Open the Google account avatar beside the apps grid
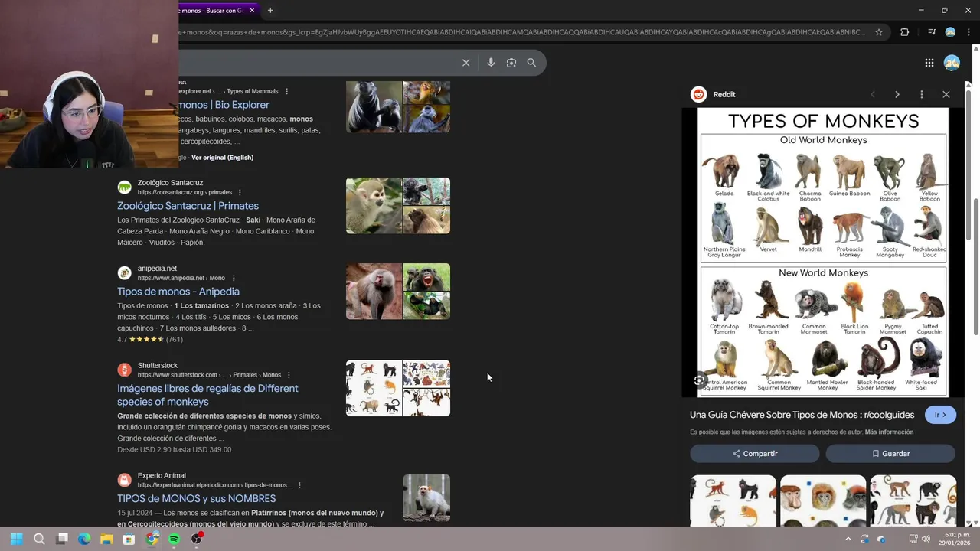Screen dimensions: 980x551 tap(952, 63)
